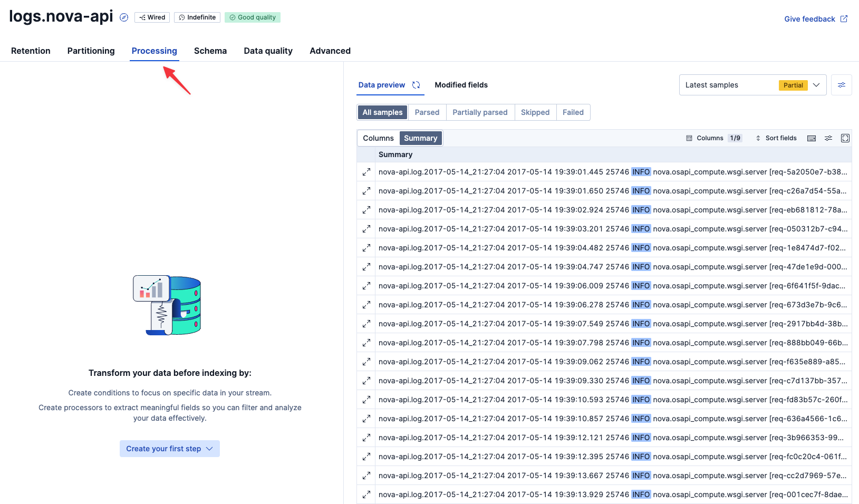Click the compass icon next to logs.nova-api
The image size is (859, 504).
[x=124, y=17]
